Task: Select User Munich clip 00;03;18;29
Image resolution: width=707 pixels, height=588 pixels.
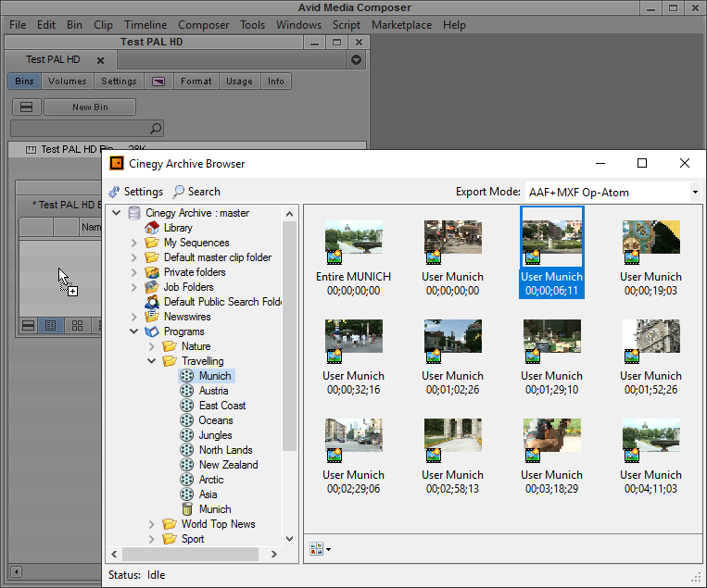Action: click(x=552, y=436)
